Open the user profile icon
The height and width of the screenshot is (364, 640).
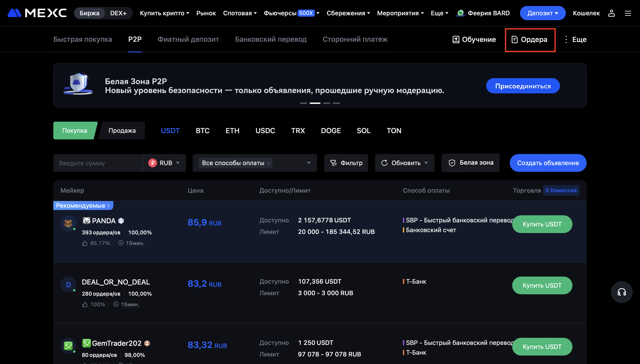click(611, 13)
